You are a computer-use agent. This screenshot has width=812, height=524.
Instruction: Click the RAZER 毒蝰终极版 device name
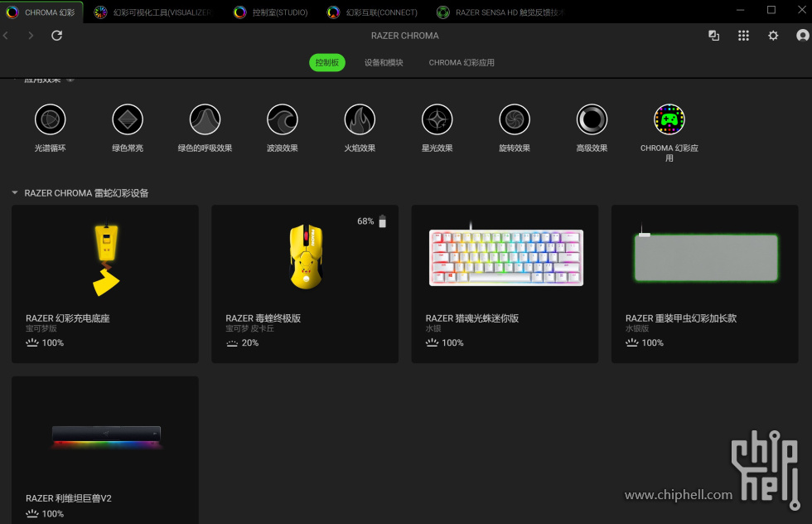click(x=263, y=318)
